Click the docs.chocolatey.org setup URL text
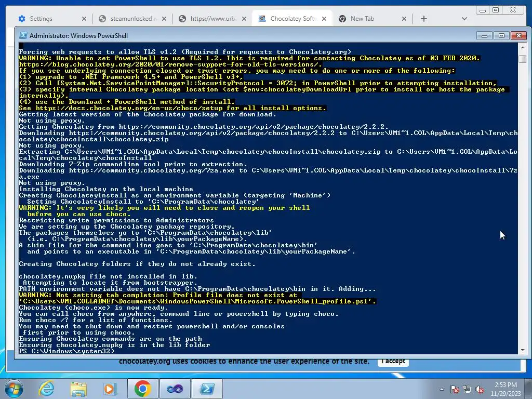Viewport: 532px width, 399px height. pos(129,108)
